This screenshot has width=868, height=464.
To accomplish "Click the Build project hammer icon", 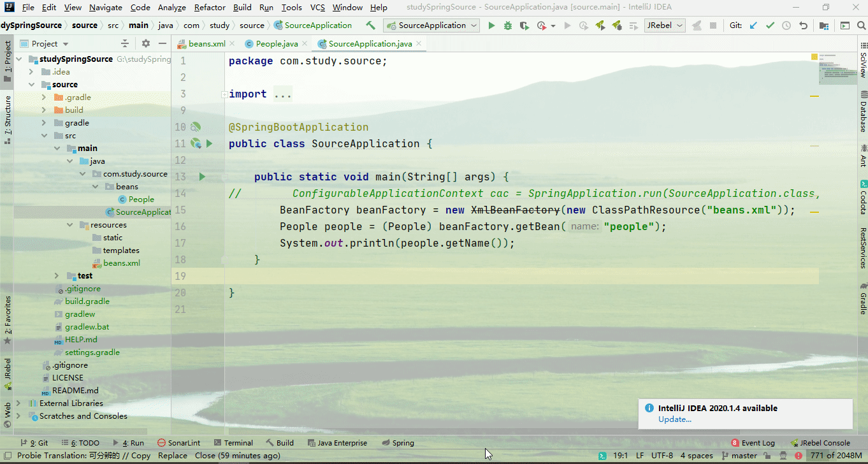I will coord(370,25).
